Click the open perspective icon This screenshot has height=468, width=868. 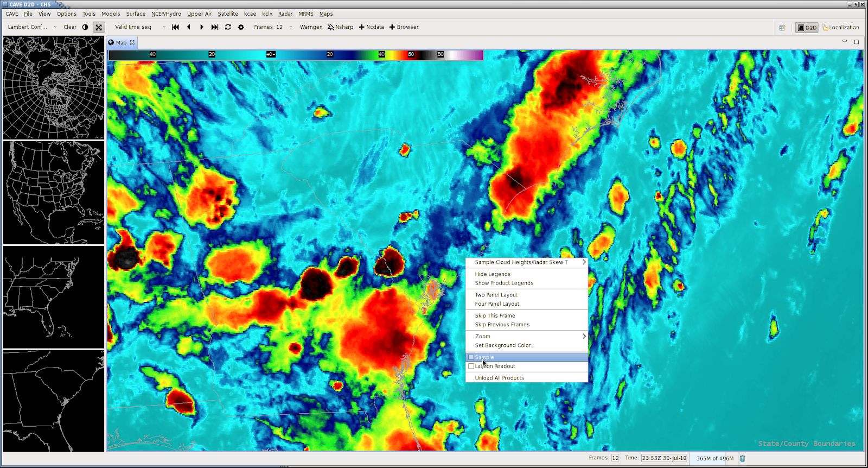click(782, 28)
